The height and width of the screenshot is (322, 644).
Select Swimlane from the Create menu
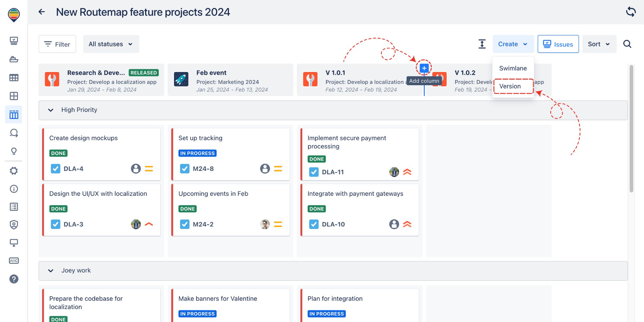[513, 68]
